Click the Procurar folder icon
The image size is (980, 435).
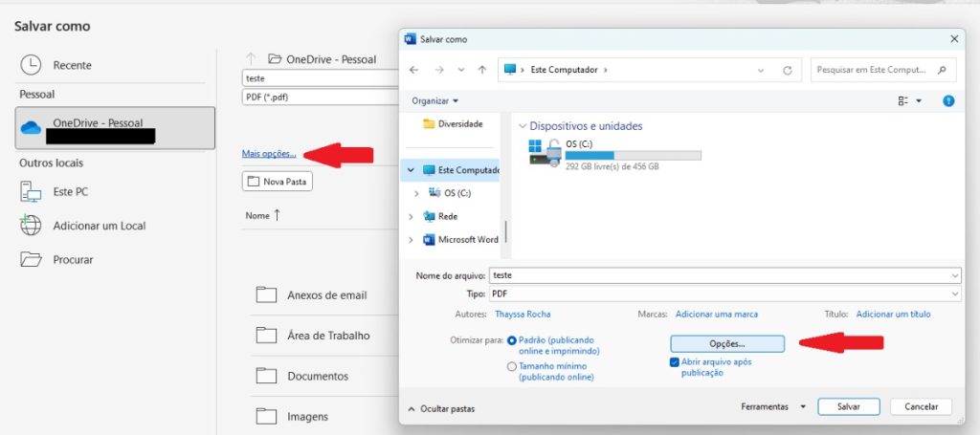pos(32,259)
